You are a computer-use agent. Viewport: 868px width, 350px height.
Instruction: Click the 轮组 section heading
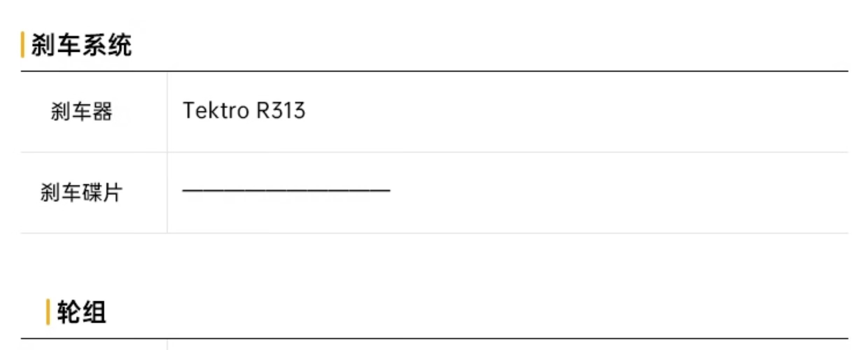(81, 312)
